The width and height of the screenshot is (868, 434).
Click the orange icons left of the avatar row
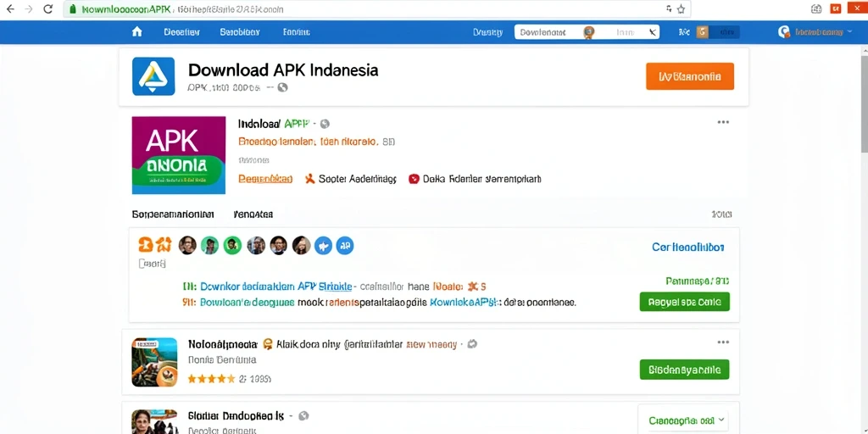154,244
